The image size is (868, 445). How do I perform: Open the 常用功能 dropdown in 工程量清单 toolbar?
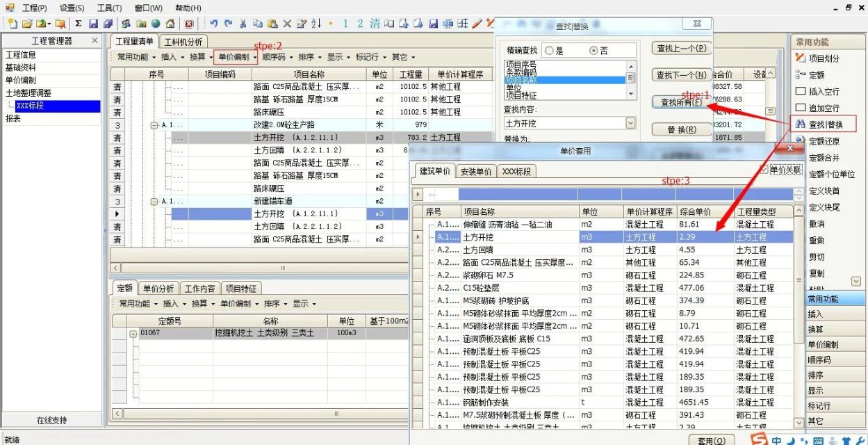pyautogui.click(x=136, y=57)
